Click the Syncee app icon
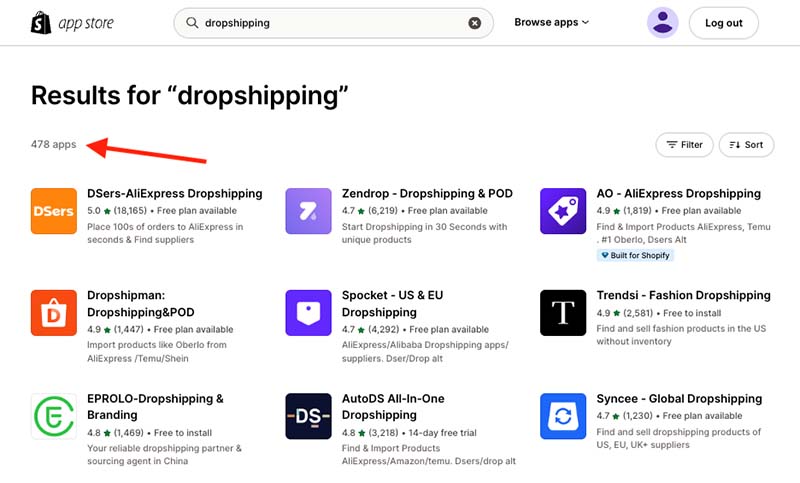 click(563, 416)
